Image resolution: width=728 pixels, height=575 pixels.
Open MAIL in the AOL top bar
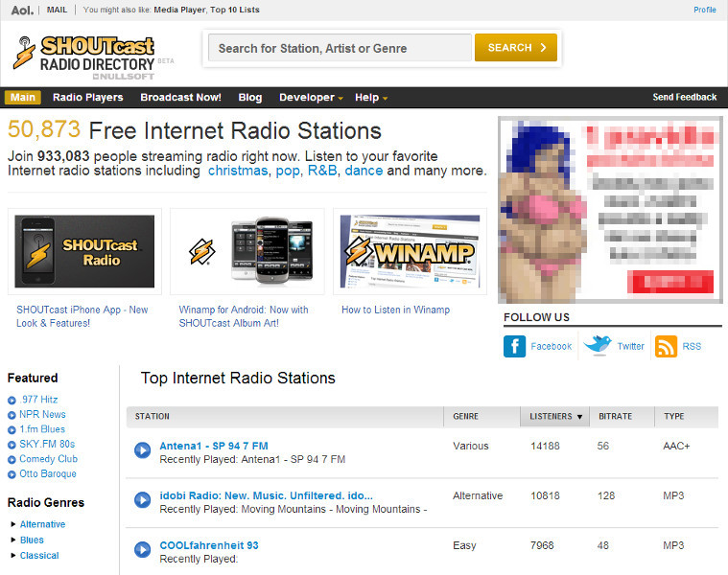point(57,10)
